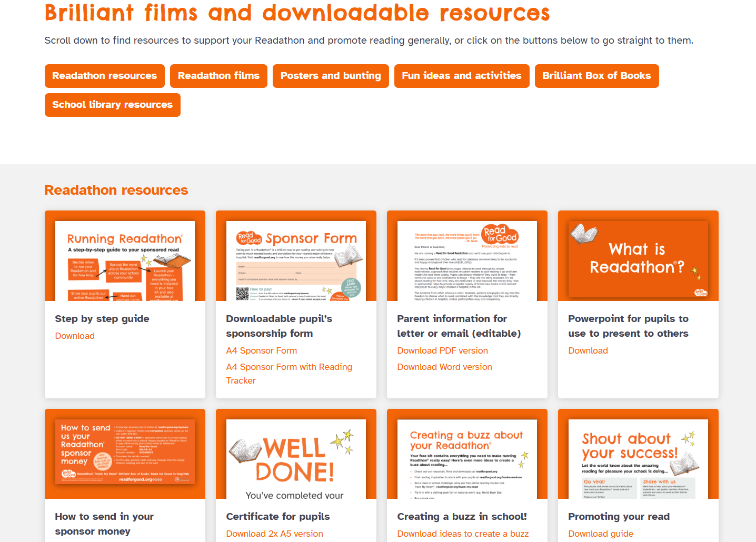Click the Shout about your success thumbnail
Viewport: 756px width, 542px height.
click(638, 459)
